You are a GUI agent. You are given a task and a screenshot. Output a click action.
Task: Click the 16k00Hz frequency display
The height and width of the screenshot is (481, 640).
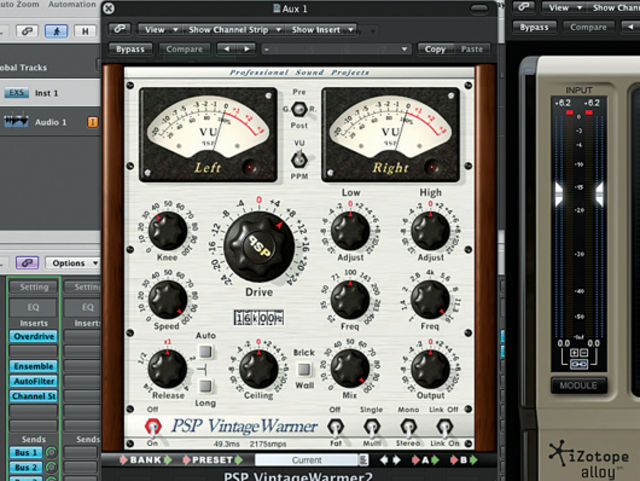(x=259, y=318)
